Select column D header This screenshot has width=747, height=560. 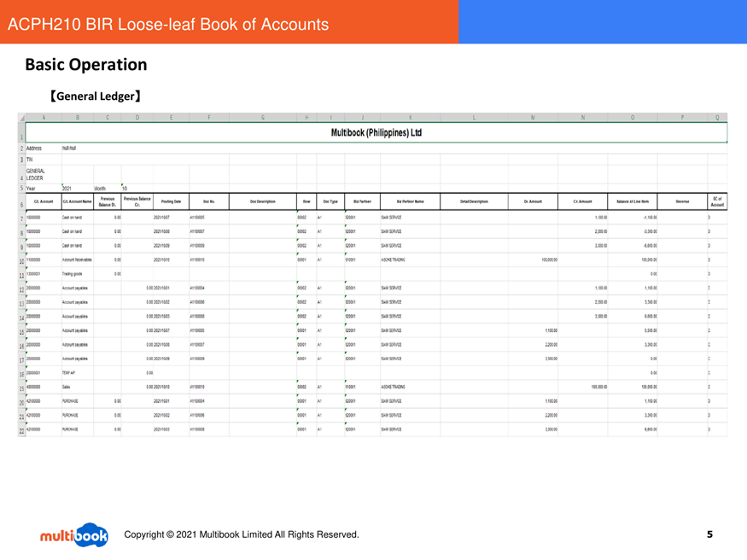[137, 118]
